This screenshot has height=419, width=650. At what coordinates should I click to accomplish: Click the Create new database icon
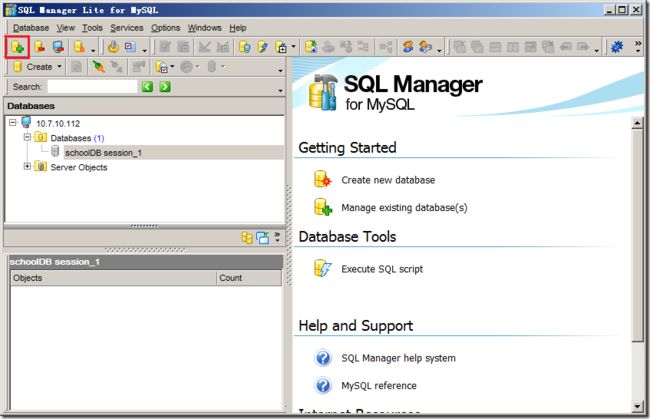pyautogui.click(x=323, y=179)
